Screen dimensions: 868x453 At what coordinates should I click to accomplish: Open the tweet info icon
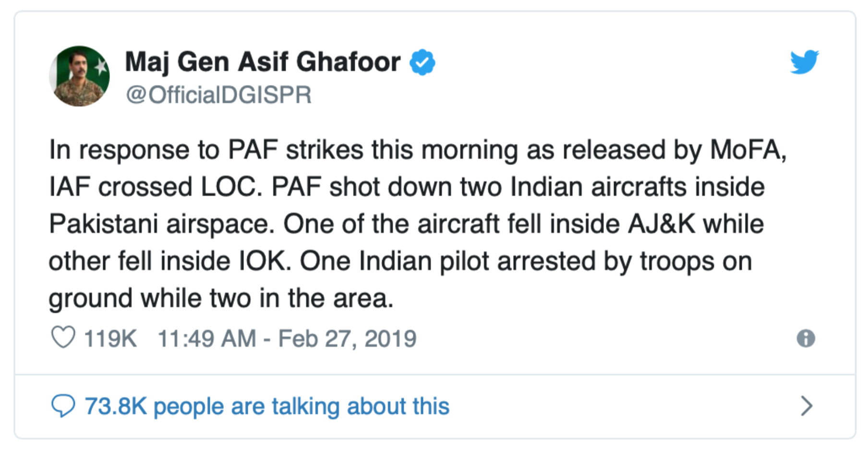point(806,338)
